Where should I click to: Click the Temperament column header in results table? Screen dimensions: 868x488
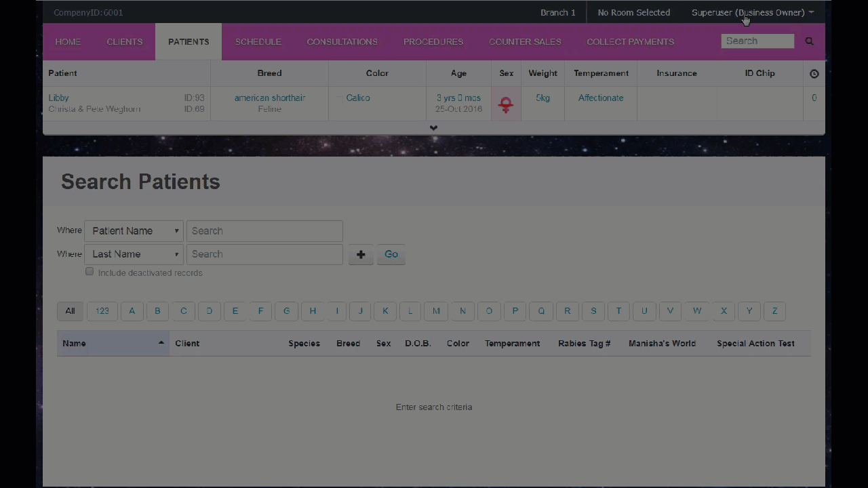point(512,344)
